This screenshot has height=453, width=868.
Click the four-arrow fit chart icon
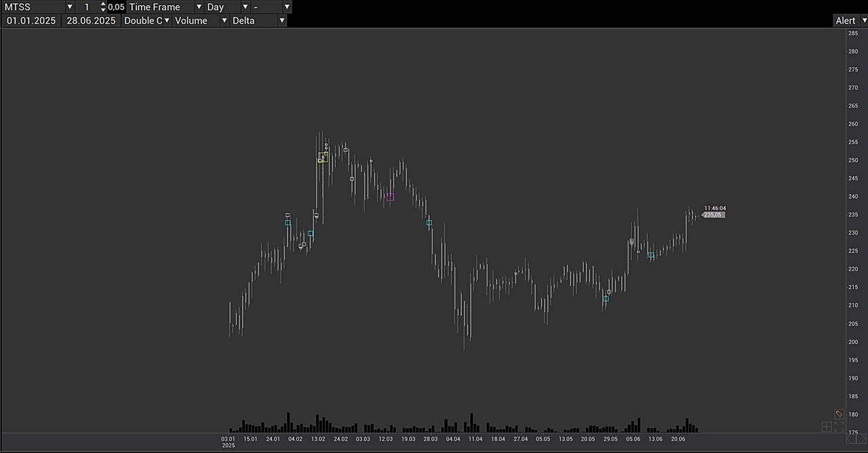[840, 427]
